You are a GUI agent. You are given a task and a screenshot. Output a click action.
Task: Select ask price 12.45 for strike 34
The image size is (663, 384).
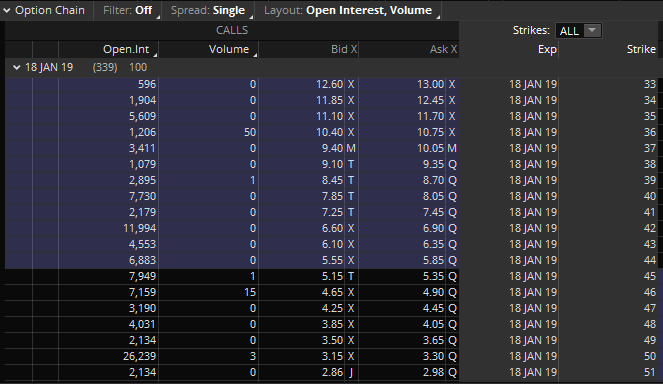430,100
